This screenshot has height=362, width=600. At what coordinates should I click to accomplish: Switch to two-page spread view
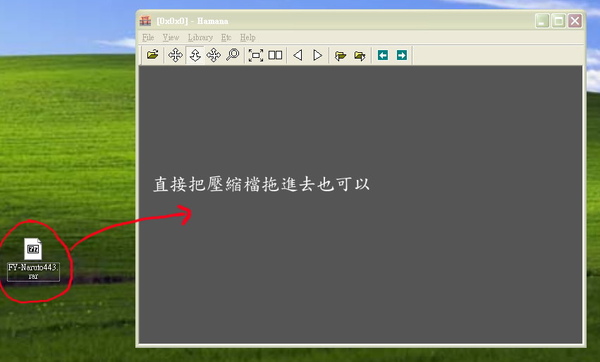(275, 55)
